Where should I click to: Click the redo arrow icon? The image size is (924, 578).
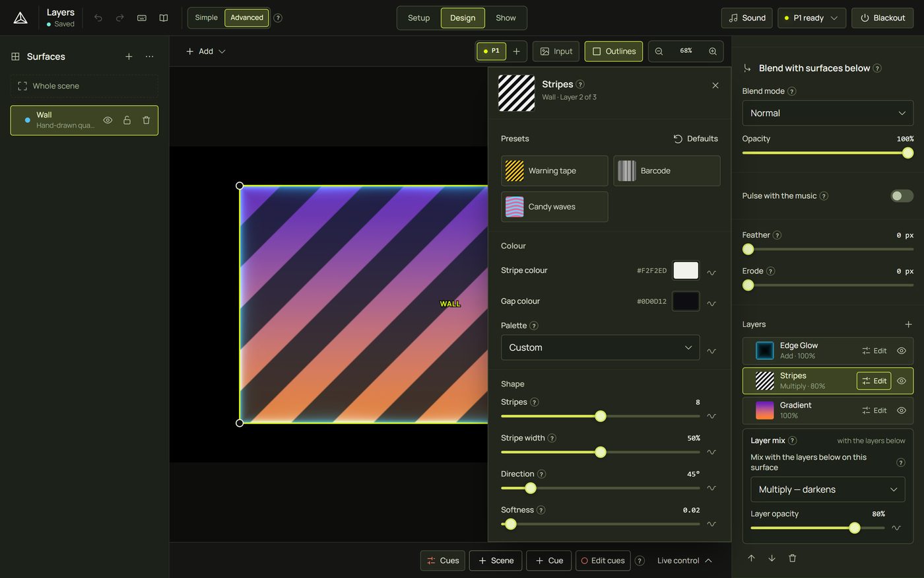(x=120, y=18)
